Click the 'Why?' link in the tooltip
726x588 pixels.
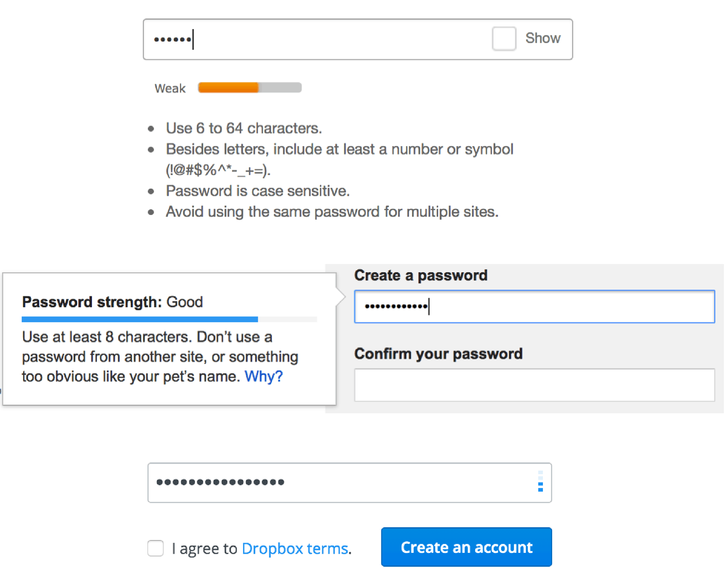[263, 376]
